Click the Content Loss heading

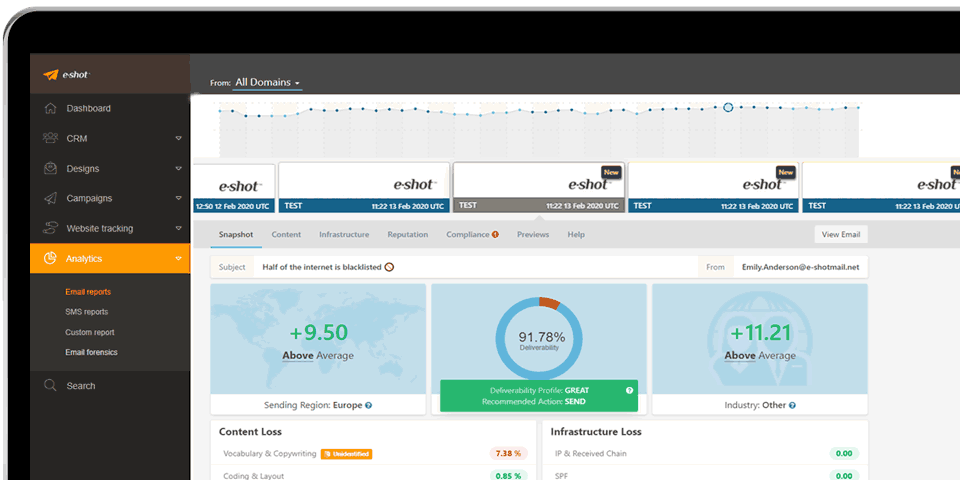(x=250, y=432)
